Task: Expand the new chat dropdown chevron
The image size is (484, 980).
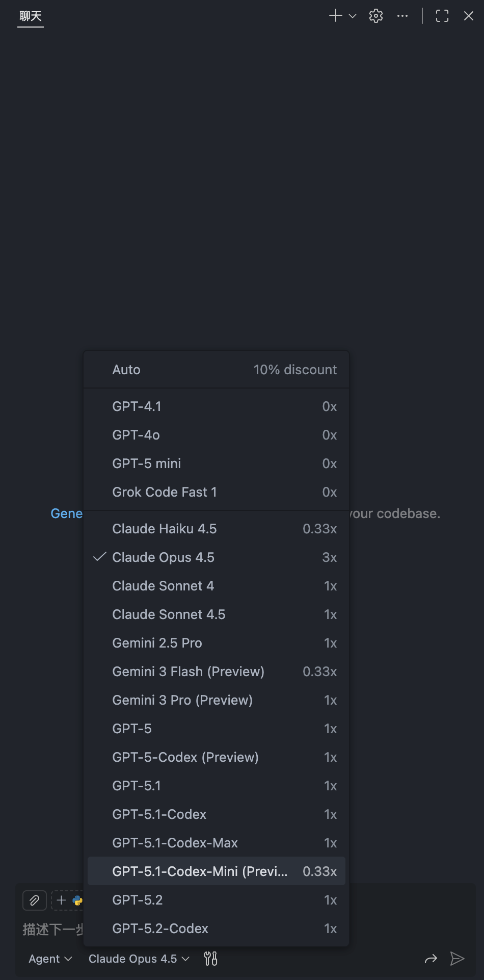Action: [x=353, y=16]
